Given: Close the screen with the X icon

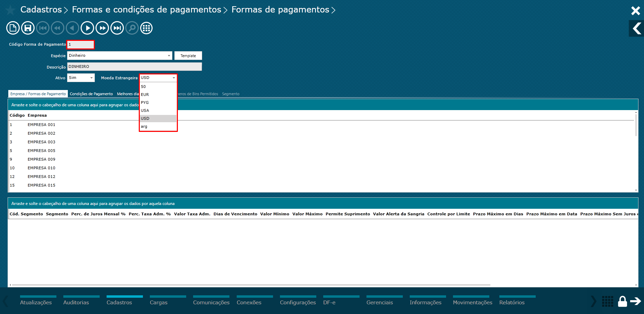Looking at the screenshot, I should click(x=635, y=11).
